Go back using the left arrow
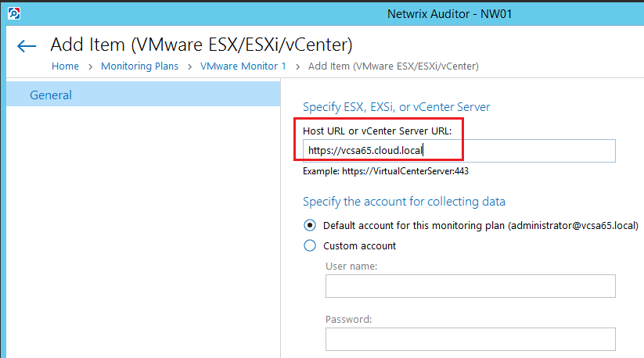The width and height of the screenshot is (644, 358). pyautogui.click(x=27, y=46)
